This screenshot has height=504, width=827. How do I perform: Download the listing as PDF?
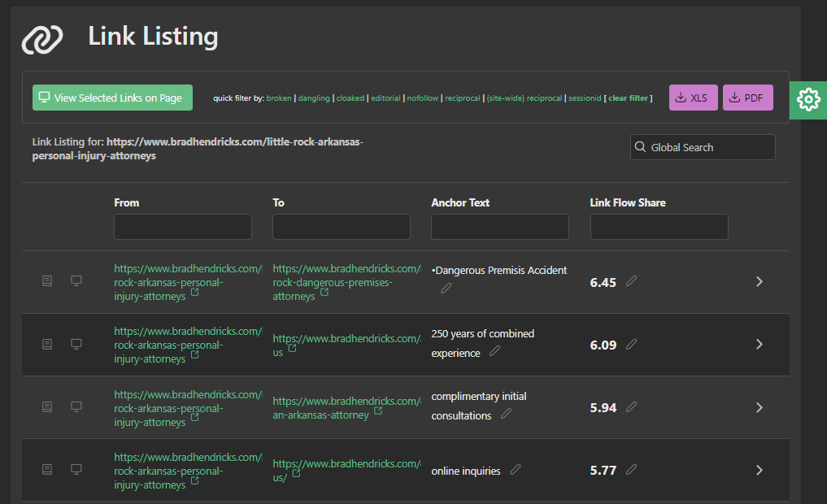coord(746,98)
